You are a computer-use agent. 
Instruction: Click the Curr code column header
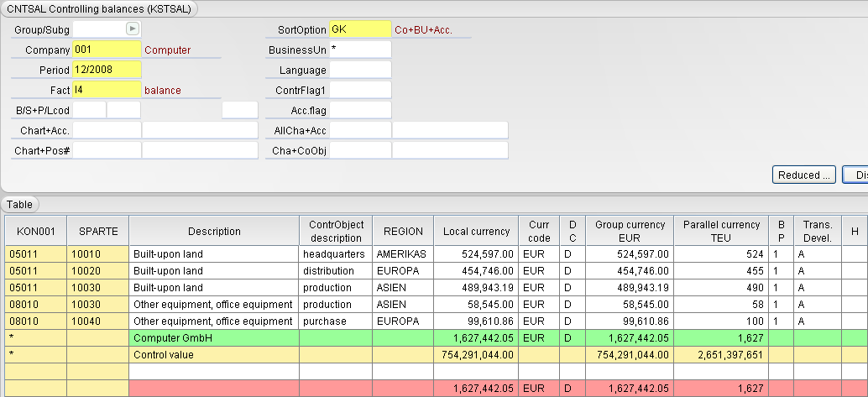tap(539, 232)
